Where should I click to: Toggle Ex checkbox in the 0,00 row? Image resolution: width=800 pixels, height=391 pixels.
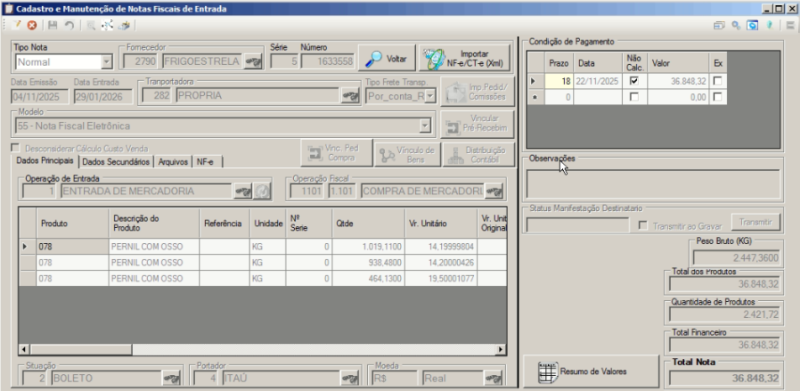click(x=717, y=97)
